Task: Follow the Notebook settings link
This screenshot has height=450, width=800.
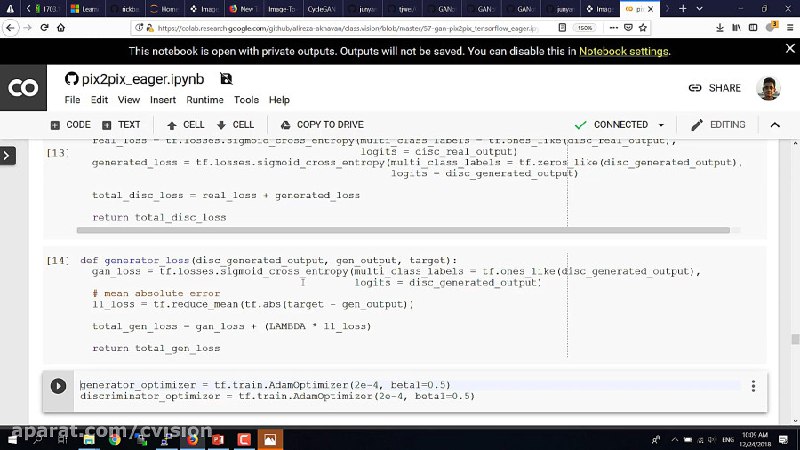Action: coord(623,52)
